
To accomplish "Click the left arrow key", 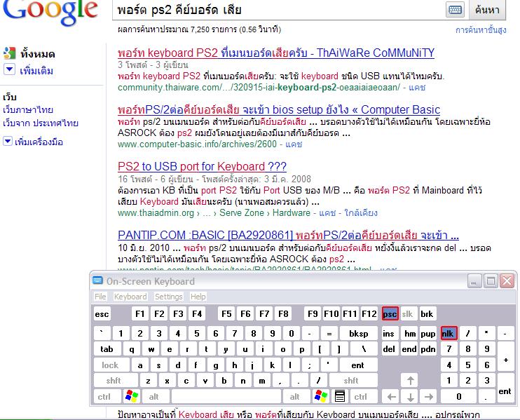I will tap(391, 396).
